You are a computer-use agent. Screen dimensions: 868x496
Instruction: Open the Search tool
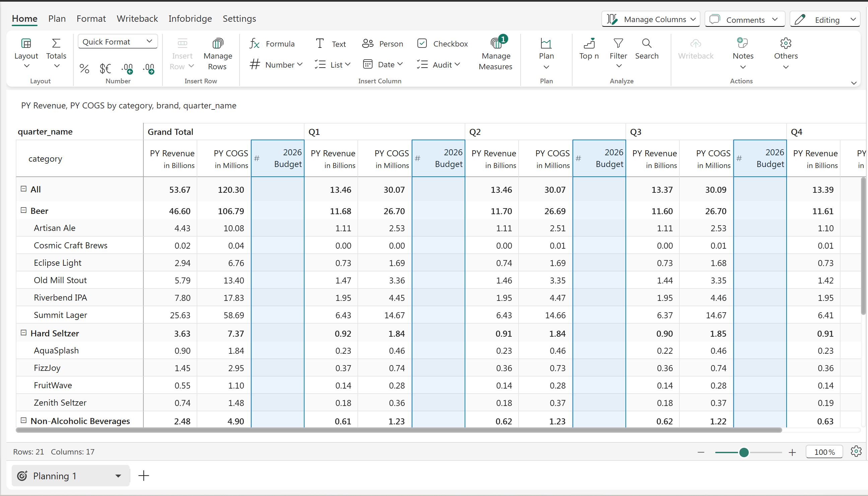point(647,49)
